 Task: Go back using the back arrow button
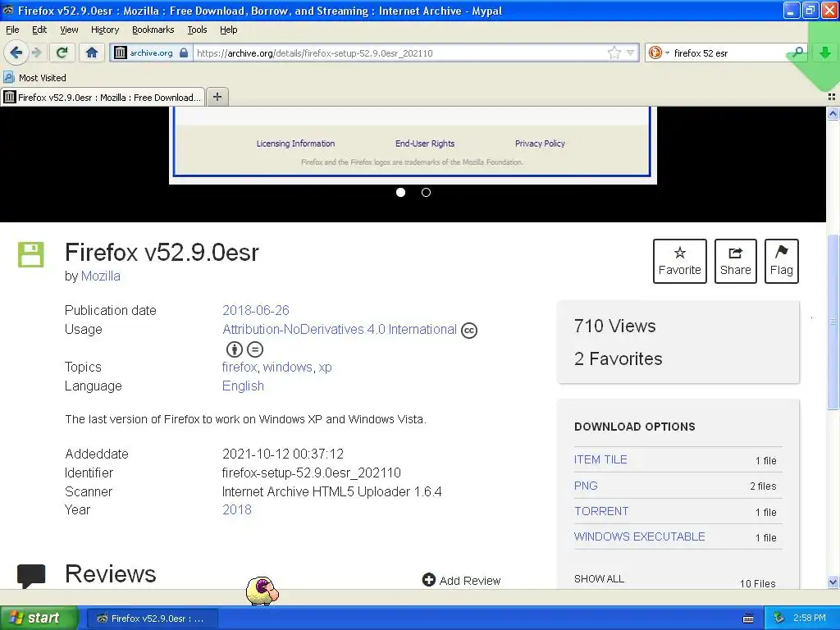point(16,52)
